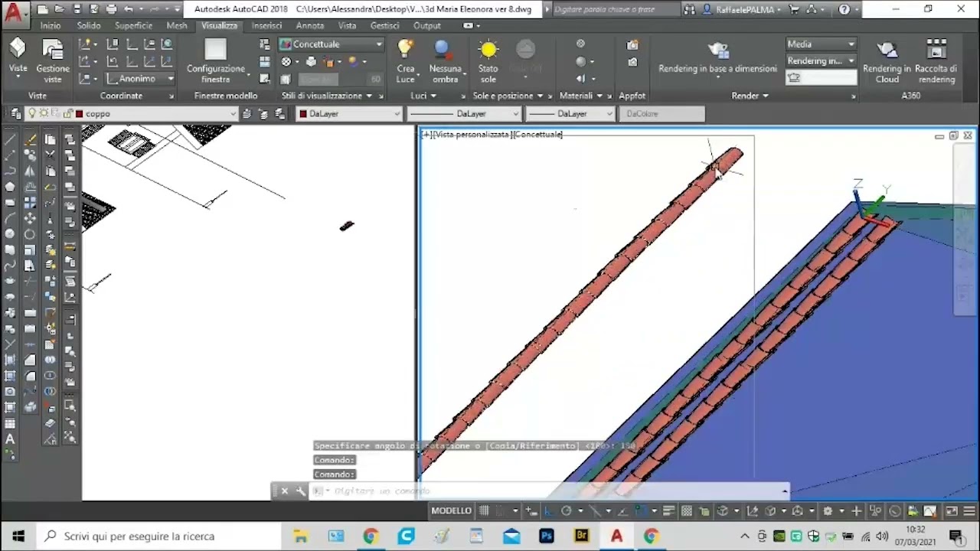Image resolution: width=980 pixels, height=551 pixels.
Task: Click the layer properties manager icon
Action: 16,113
